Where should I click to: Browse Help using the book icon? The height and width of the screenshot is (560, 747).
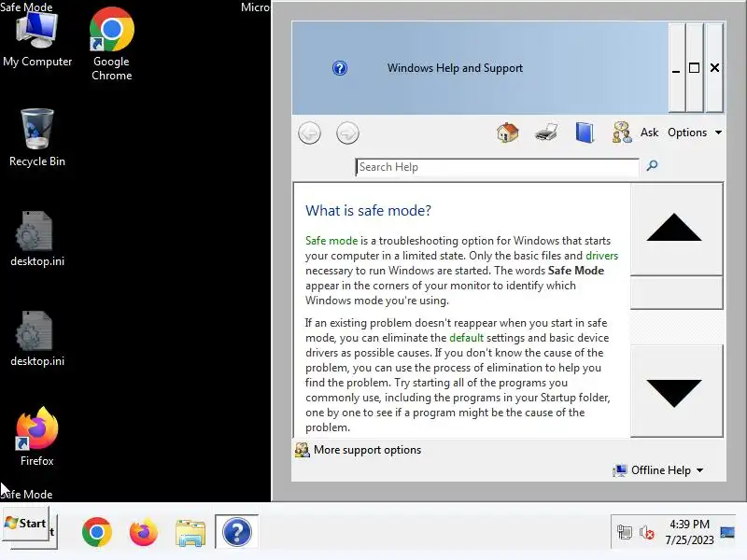tap(585, 133)
